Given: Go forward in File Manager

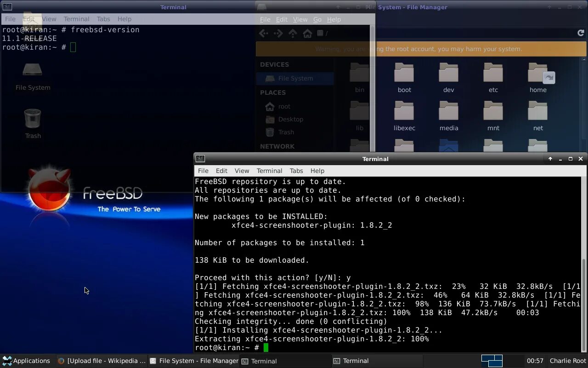Looking at the screenshot, I should point(278,33).
